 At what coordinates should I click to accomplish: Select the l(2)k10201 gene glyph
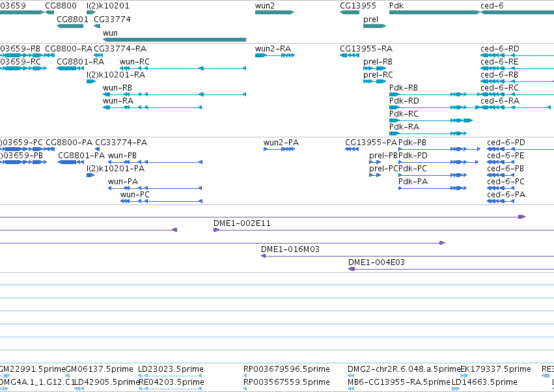[91, 12]
